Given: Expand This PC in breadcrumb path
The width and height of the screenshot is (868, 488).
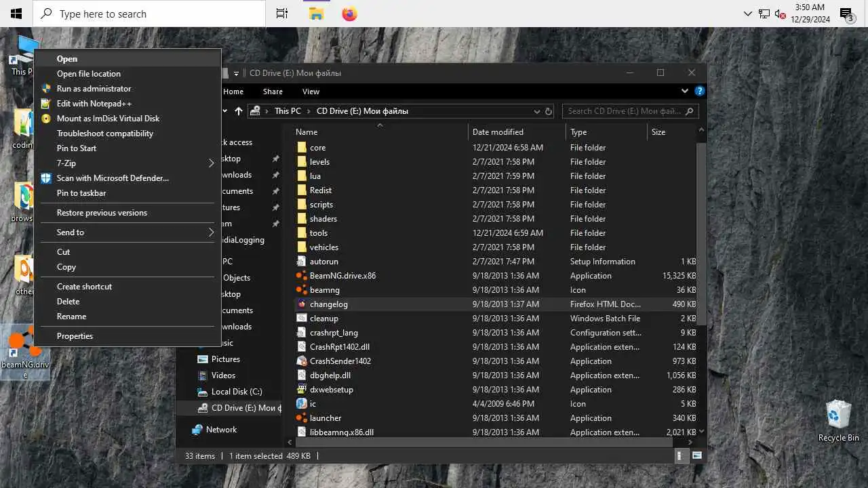Looking at the screenshot, I should point(309,111).
